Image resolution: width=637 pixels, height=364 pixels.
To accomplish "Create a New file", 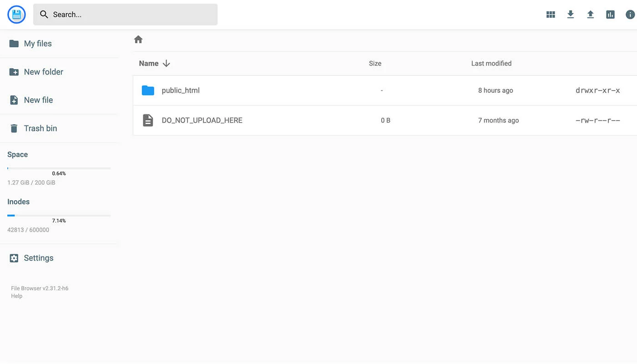I will [x=38, y=100].
